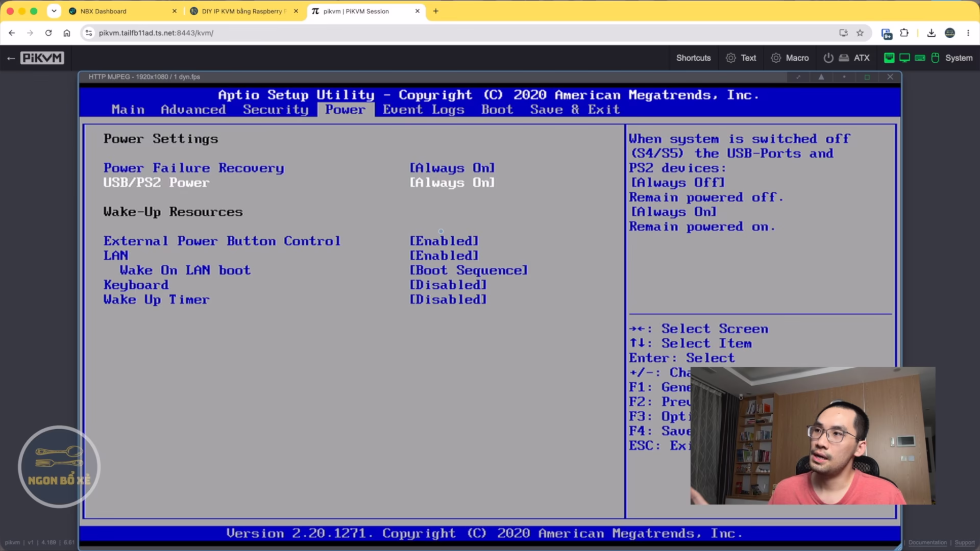
Task: Select the Boot BIOS tab
Action: tap(497, 110)
